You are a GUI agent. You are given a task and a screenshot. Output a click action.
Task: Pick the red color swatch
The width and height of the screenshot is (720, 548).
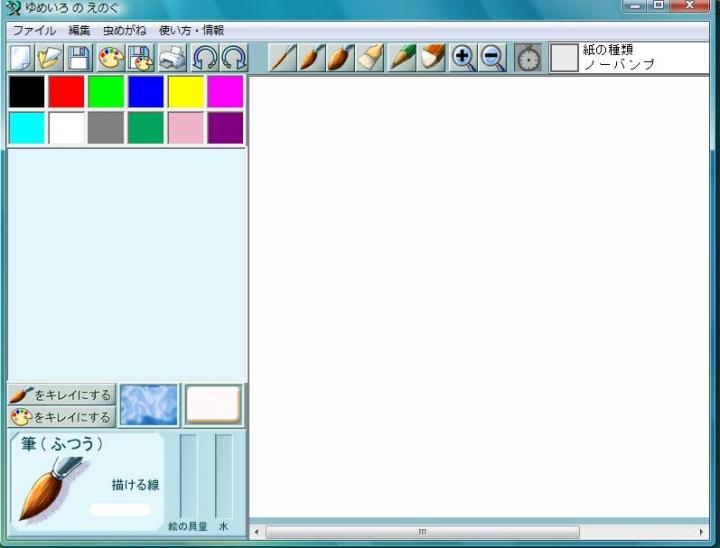pos(67,91)
